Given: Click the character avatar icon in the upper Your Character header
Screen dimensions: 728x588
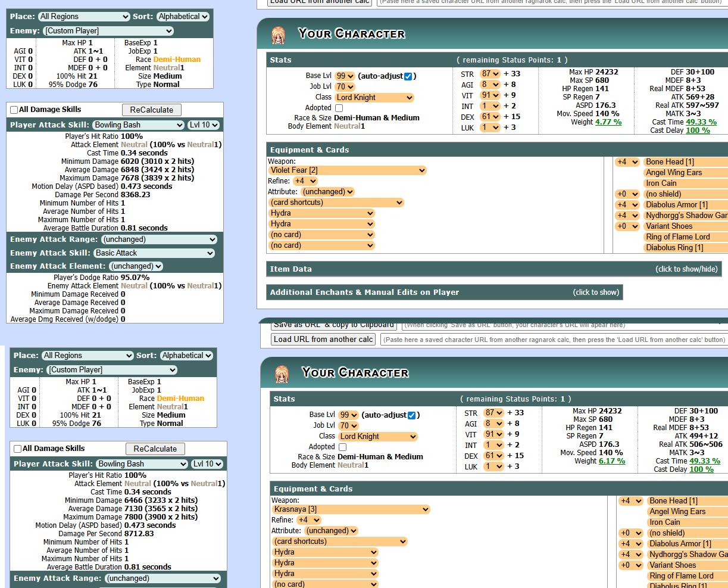Looking at the screenshot, I should (278, 35).
